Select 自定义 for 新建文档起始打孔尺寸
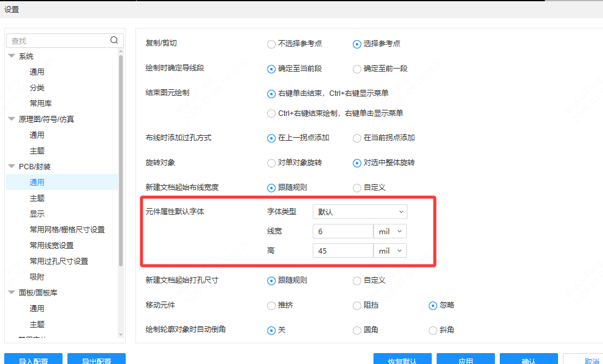 coord(357,280)
